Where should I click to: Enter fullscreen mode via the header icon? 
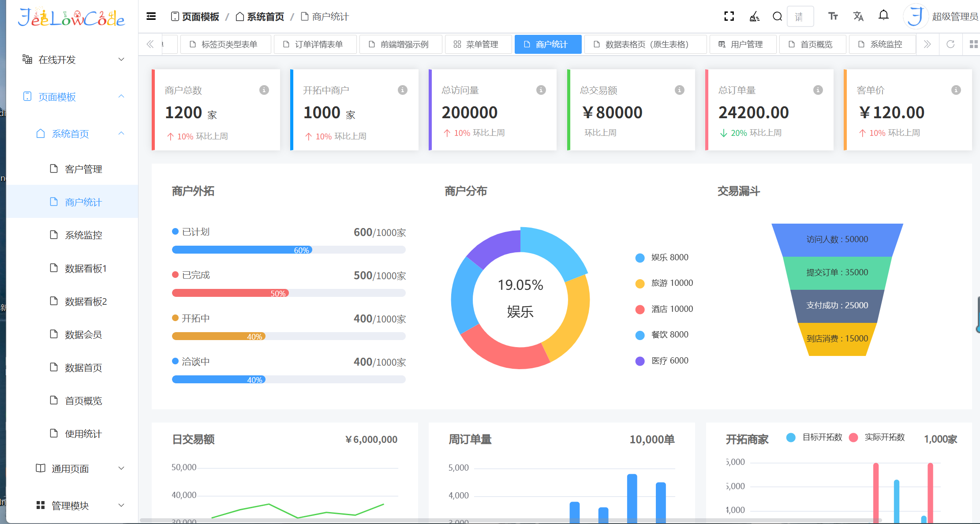(x=729, y=16)
